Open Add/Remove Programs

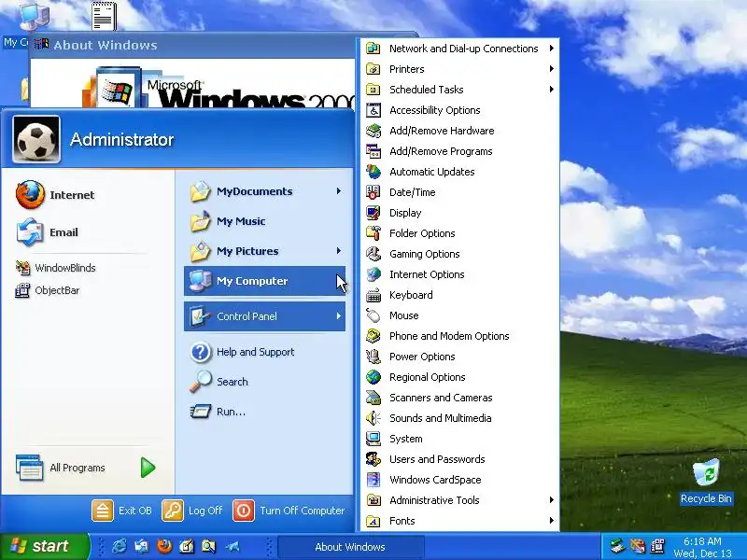(459, 151)
